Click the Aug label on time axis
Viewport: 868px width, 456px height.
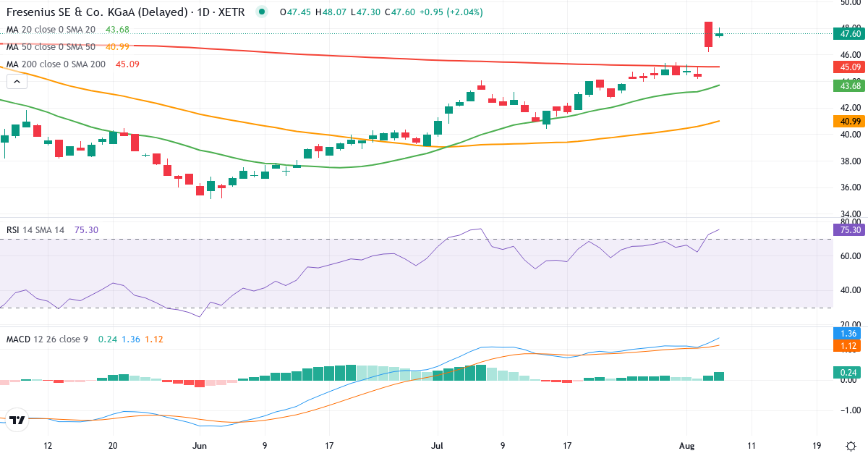pyautogui.click(x=686, y=447)
